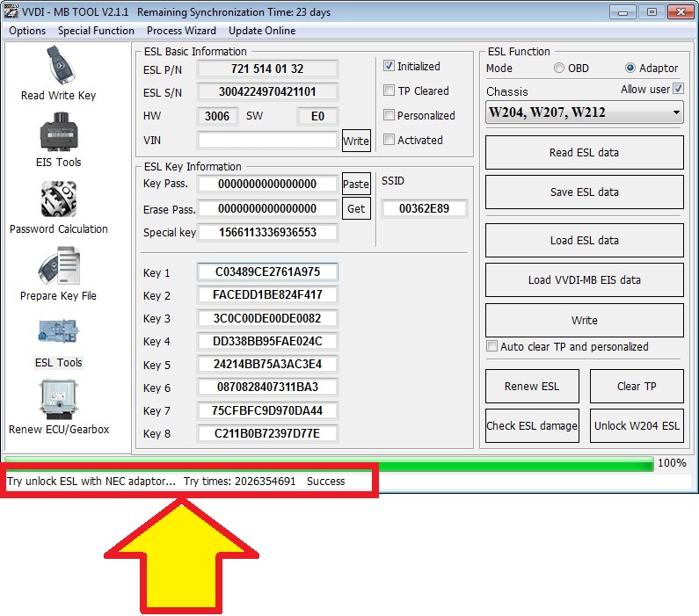Click the Key 7 field 75CFBFC9D970DA44

coord(267,410)
